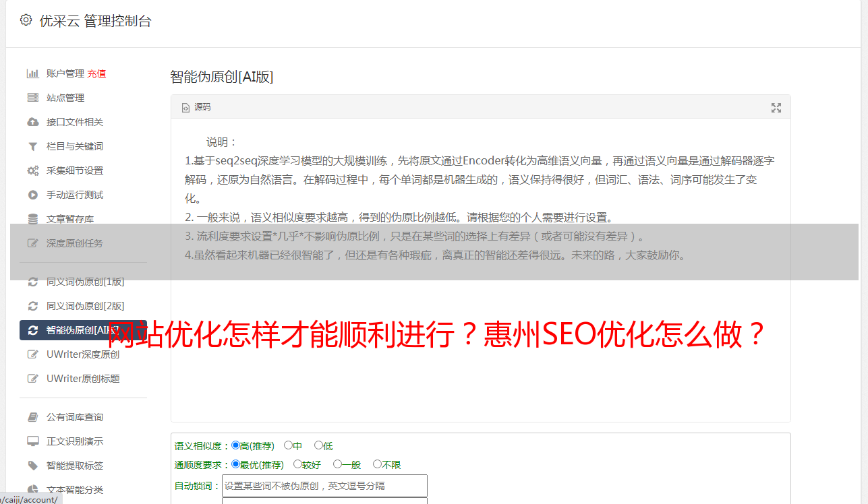This screenshot has height=504, width=868.
Task: Click the 自动锁词 label
Action: coord(198,486)
